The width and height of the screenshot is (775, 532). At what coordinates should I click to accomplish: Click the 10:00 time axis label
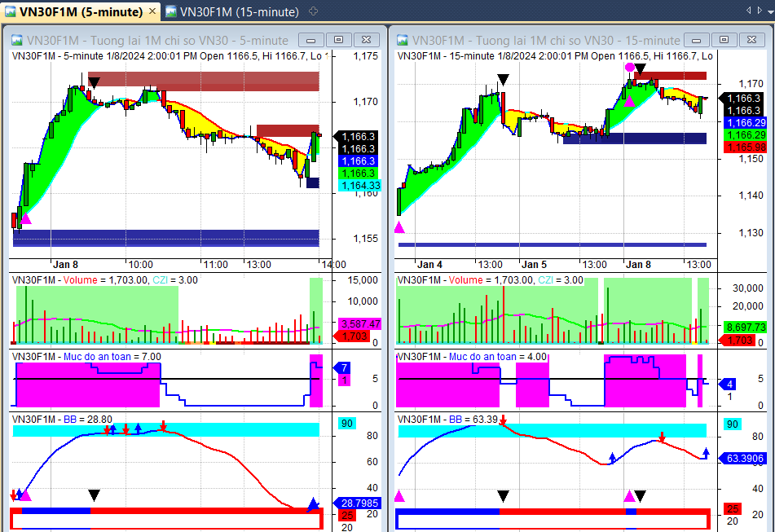pos(140,264)
